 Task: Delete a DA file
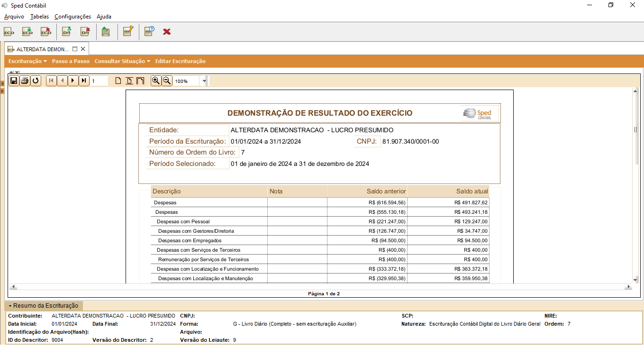coord(85,31)
